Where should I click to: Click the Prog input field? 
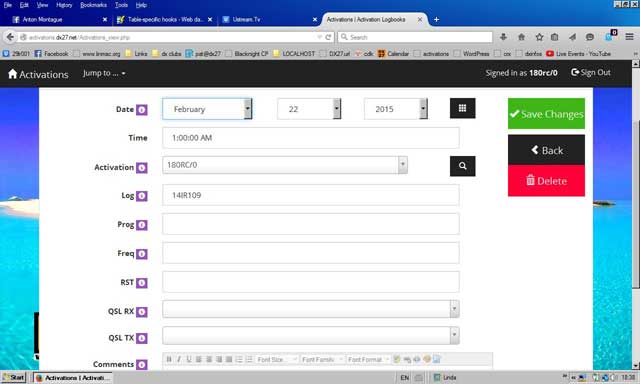tap(311, 224)
